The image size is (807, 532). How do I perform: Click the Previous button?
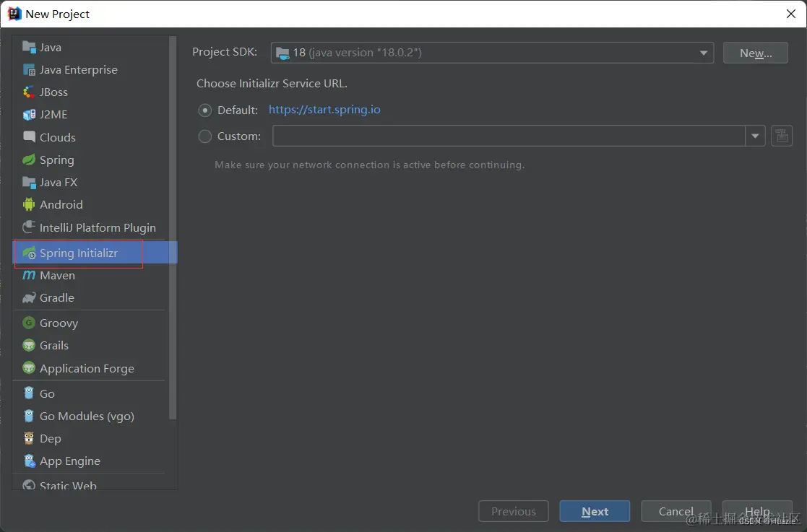click(x=513, y=512)
